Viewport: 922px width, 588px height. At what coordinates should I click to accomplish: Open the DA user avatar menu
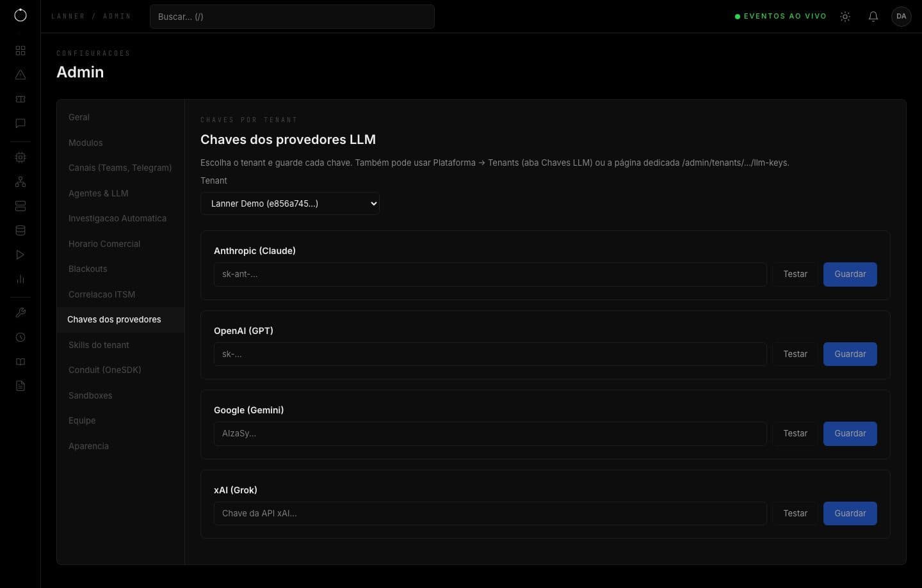(902, 17)
